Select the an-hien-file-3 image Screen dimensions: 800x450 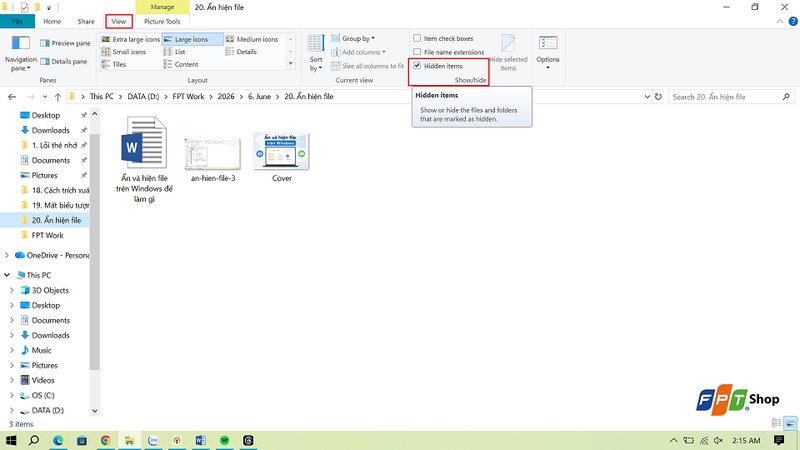(213, 160)
